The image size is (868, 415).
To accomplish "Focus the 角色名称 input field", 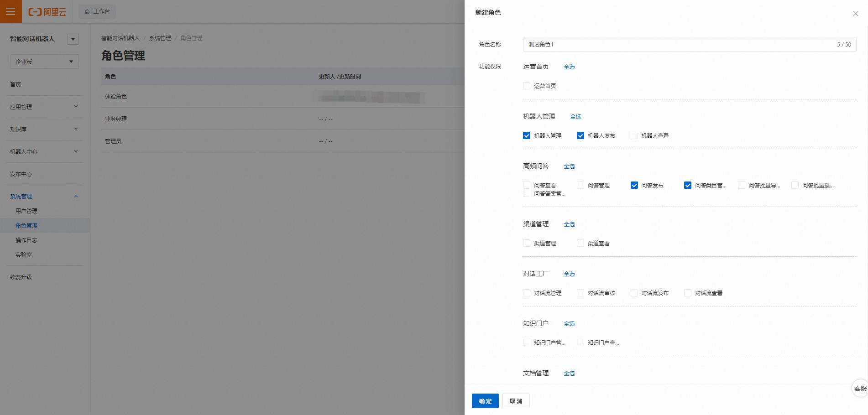I will click(690, 44).
